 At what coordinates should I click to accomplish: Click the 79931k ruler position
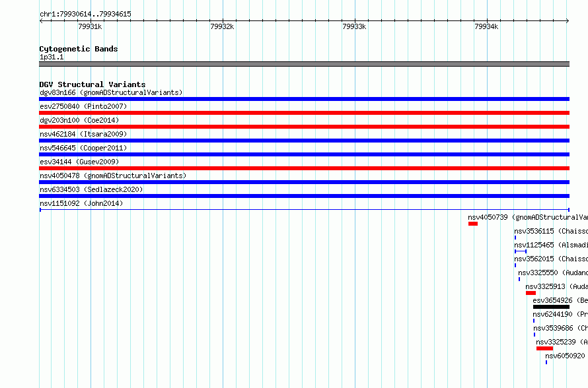(x=90, y=26)
